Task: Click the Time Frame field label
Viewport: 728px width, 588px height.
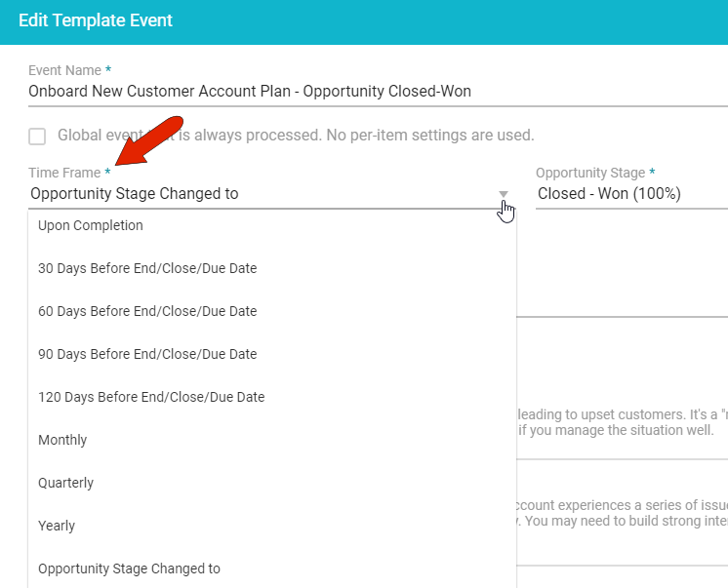Action: pyautogui.click(x=64, y=173)
